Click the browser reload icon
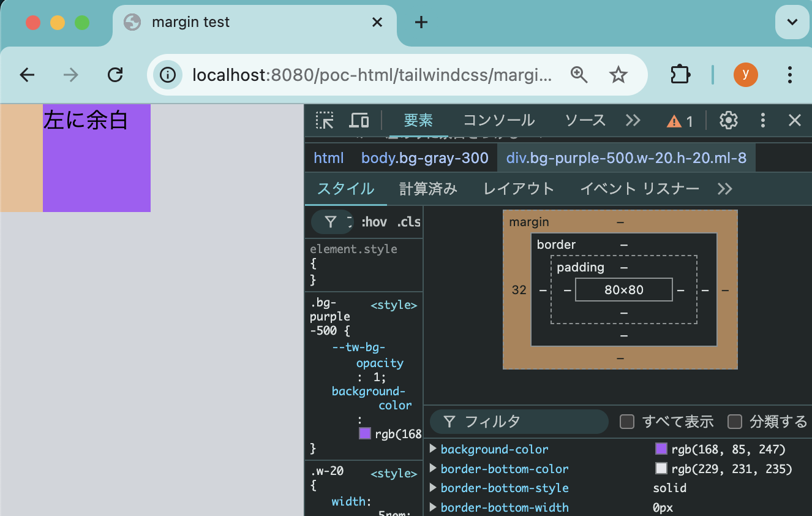 coord(115,75)
